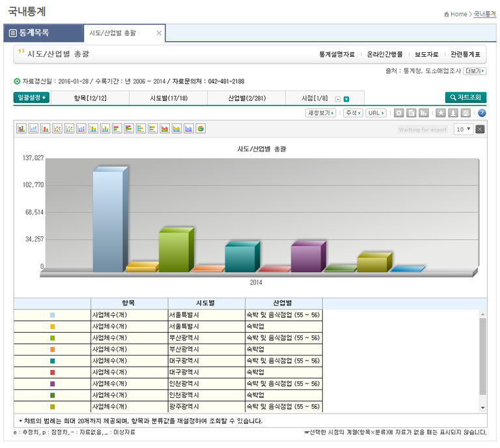This screenshot has width=500, height=448.
Task: Click the 2014 axis label below chart
Action: click(256, 283)
